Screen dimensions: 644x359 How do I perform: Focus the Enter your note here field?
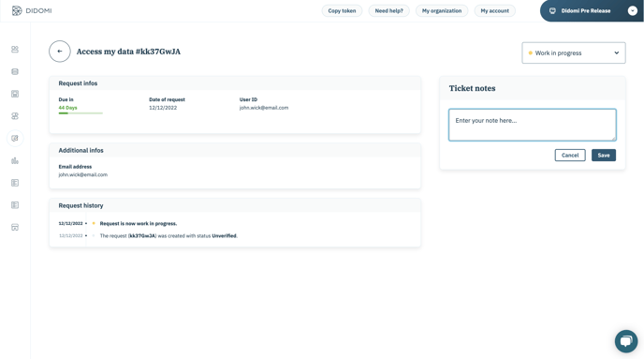point(533,125)
